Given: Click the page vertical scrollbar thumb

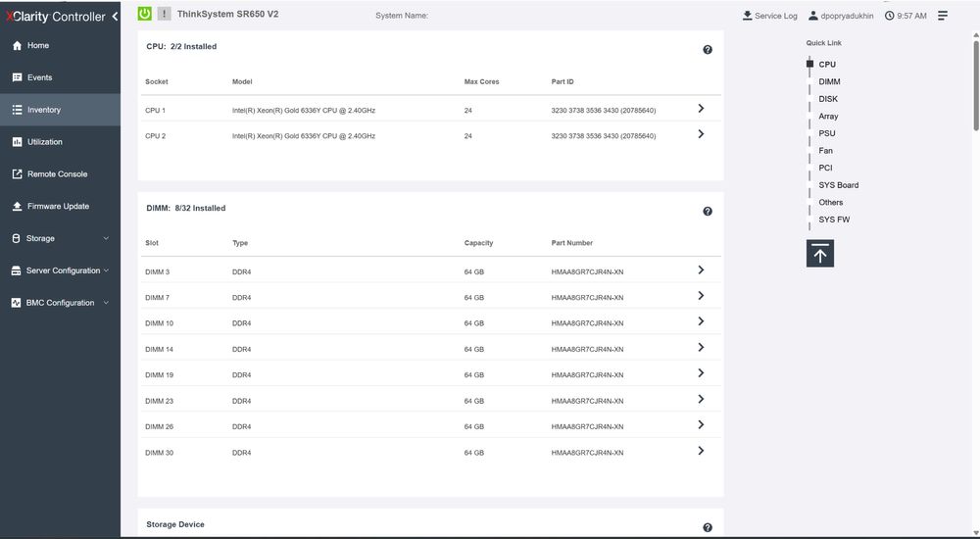Looking at the screenshot, I should [976, 85].
